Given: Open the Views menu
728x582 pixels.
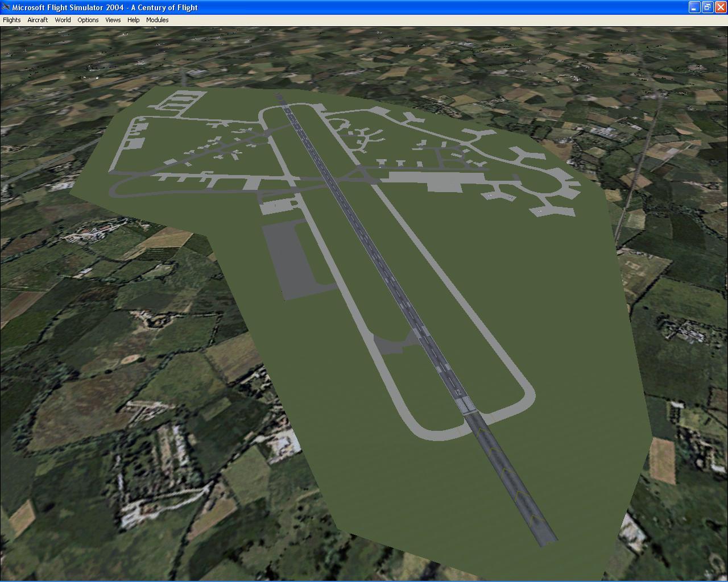Looking at the screenshot, I should point(113,20).
